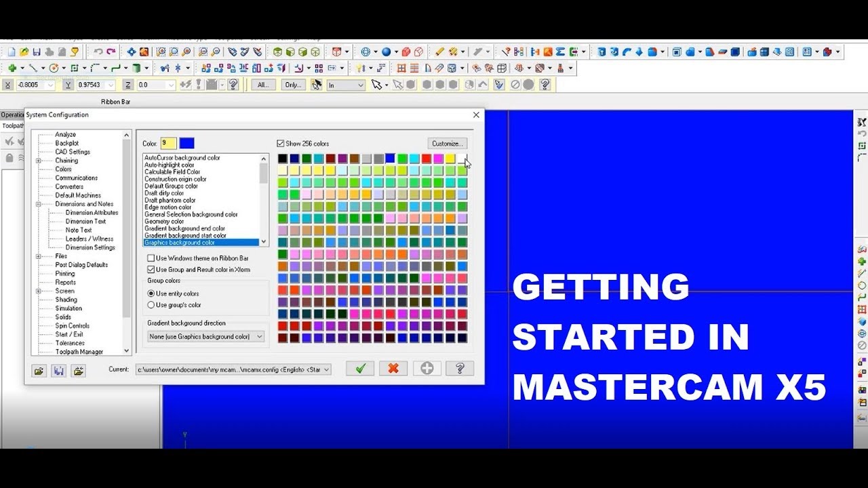Click the Customize... button
Image resolution: width=868 pixels, height=488 pixels.
448,144
